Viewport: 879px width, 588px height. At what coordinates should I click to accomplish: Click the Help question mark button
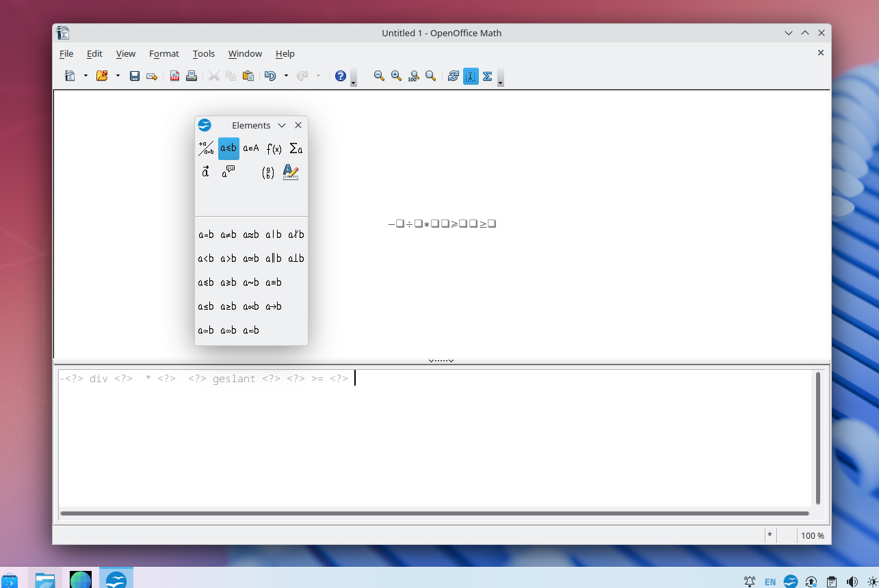point(340,76)
